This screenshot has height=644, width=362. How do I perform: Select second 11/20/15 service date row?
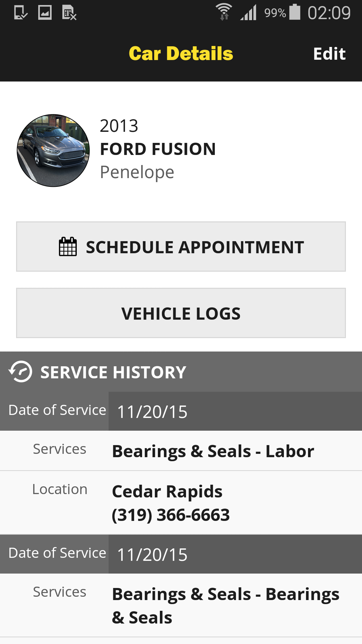point(181,554)
